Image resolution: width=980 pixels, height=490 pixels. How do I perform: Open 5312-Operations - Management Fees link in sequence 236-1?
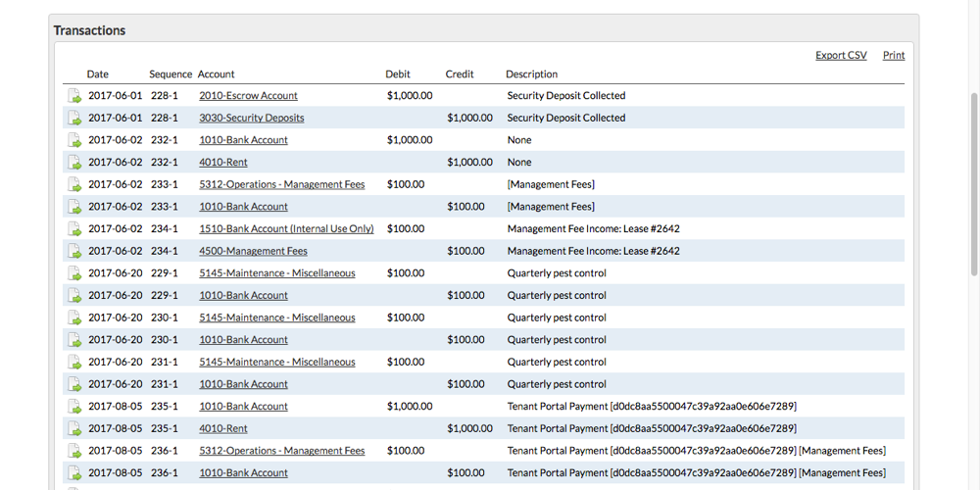[x=281, y=451]
